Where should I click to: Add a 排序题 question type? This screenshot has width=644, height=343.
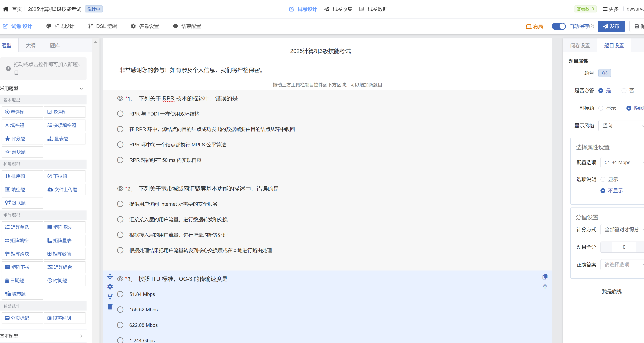pyautogui.click(x=22, y=176)
